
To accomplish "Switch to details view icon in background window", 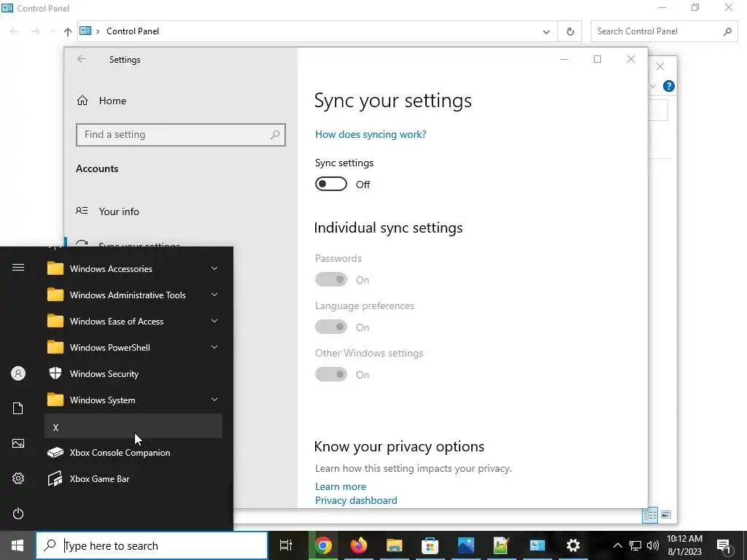I will 650,515.
